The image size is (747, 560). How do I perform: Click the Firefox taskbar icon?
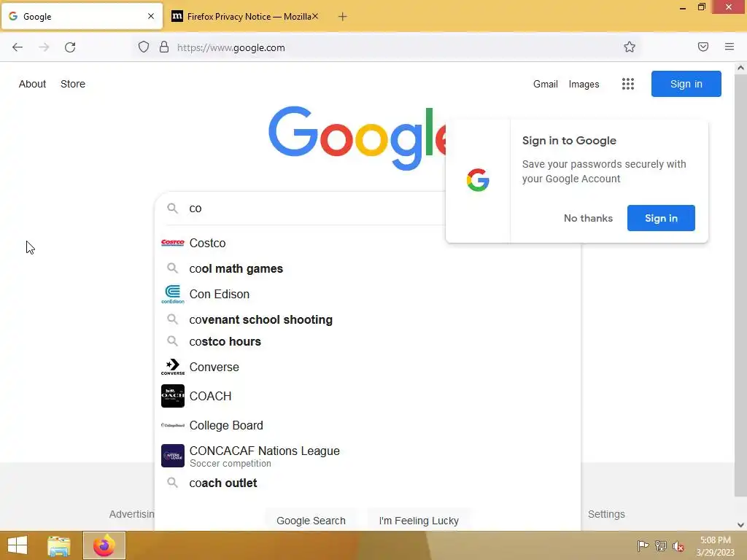tap(104, 545)
